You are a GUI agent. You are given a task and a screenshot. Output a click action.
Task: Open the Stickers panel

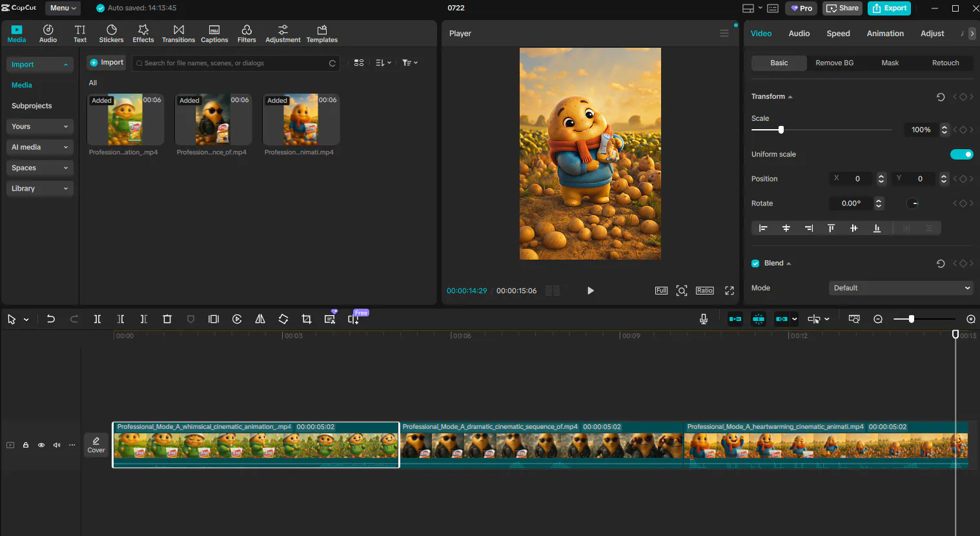pyautogui.click(x=111, y=34)
